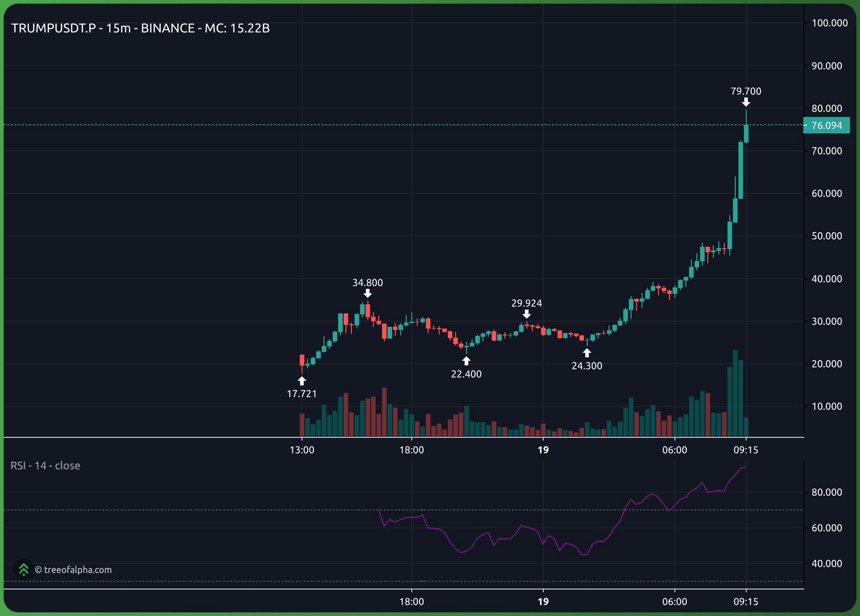Click the RSI axis 80.000 label
860x616 pixels.
(827, 493)
